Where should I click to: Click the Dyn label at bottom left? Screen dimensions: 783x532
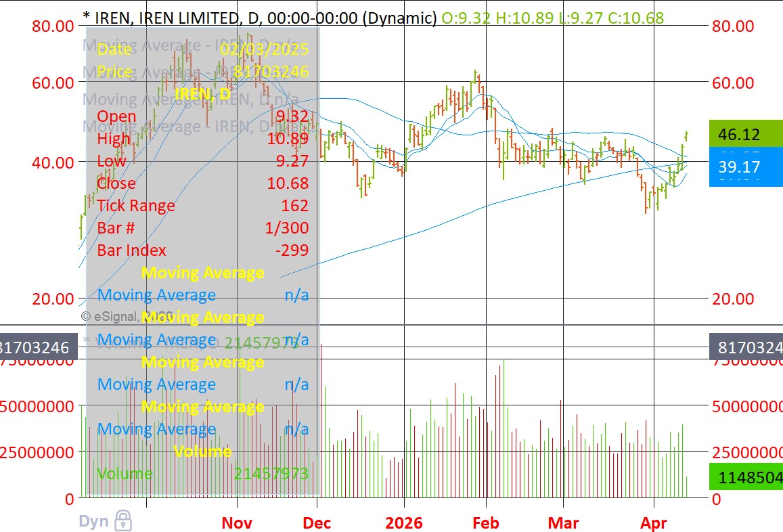(x=93, y=522)
